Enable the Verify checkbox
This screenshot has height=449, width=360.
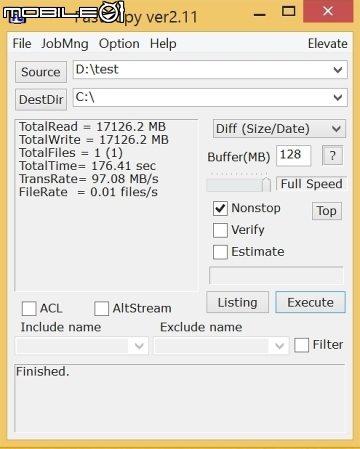(x=220, y=230)
